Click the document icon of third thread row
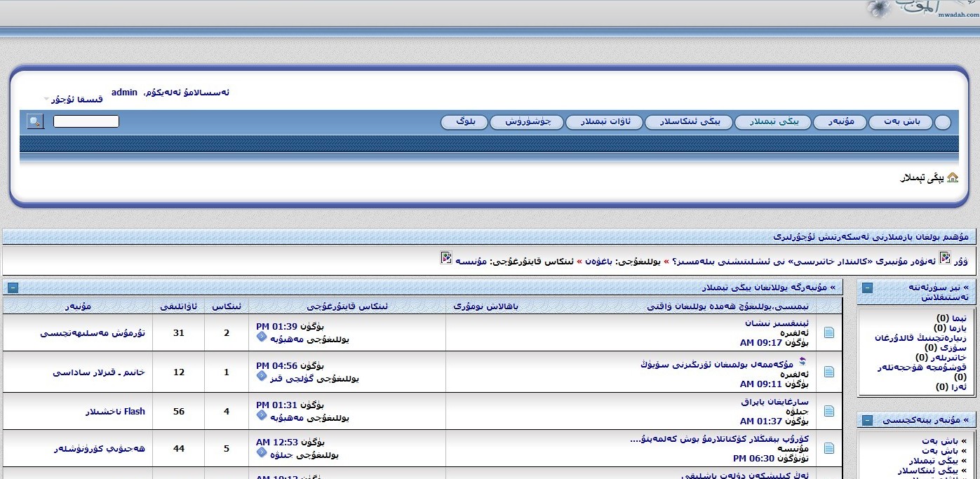 [x=829, y=411]
